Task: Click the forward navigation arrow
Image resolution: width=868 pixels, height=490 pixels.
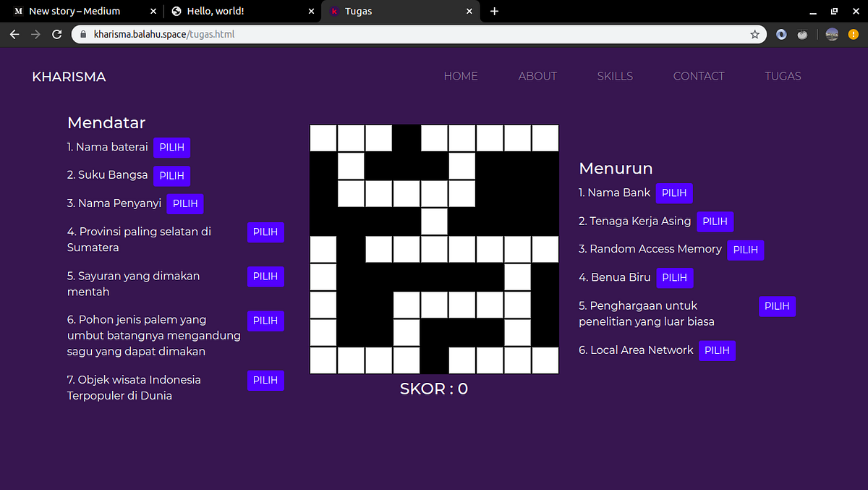Action: [35, 34]
